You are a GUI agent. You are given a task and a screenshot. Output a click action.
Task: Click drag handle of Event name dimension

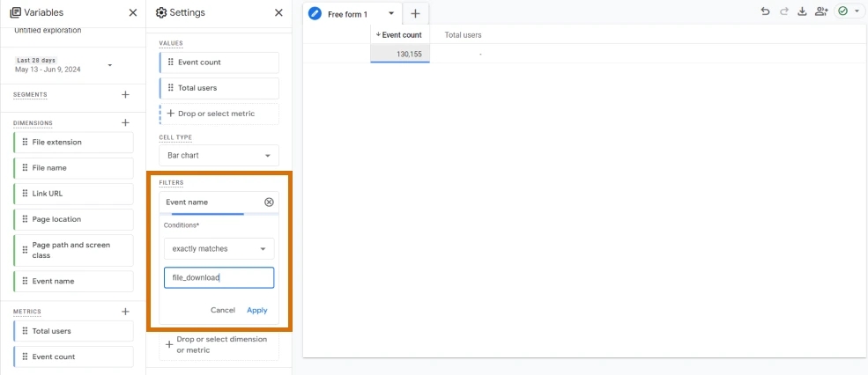point(25,281)
